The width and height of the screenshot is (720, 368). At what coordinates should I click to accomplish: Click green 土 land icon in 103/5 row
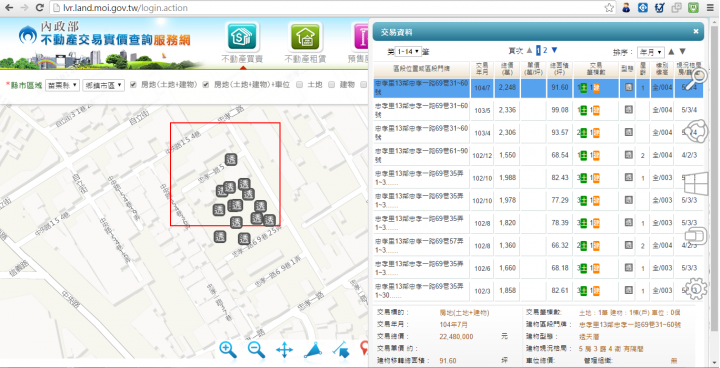pos(584,110)
